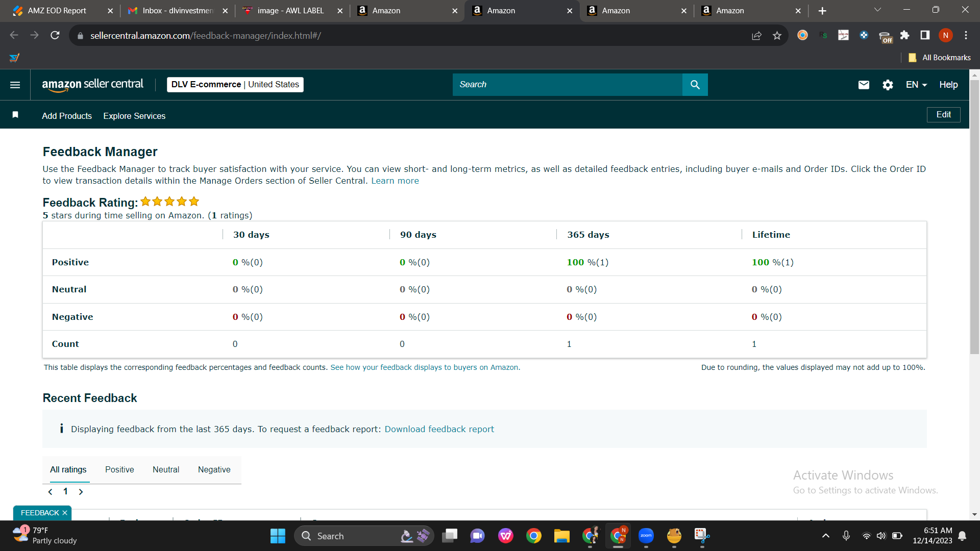Image resolution: width=980 pixels, height=551 pixels.
Task: Click the bookmark flag icon
Action: click(x=15, y=115)
